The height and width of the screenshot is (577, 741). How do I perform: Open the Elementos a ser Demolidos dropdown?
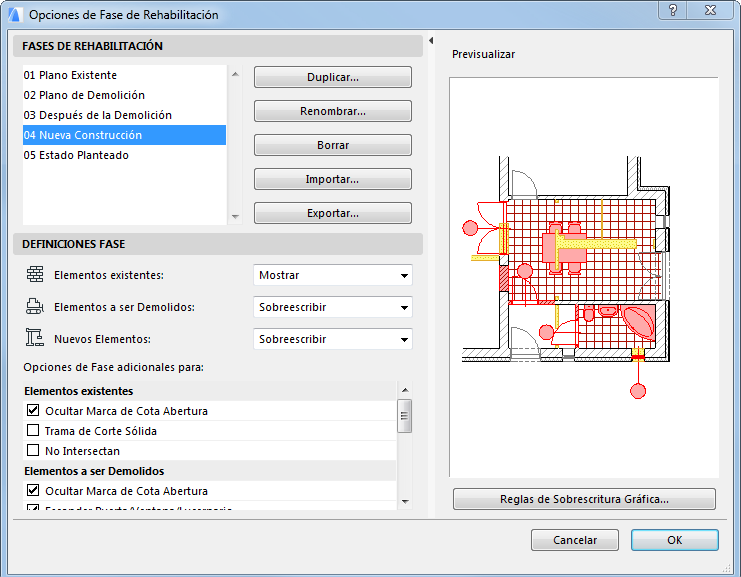pyautogui.click(x=333, y=307)
